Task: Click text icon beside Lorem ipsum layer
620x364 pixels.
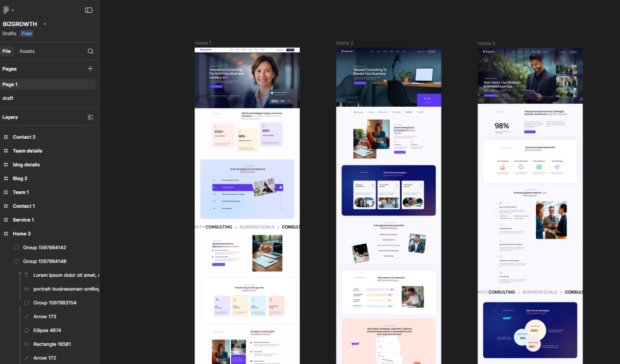Action: click(x=27, y=275)
